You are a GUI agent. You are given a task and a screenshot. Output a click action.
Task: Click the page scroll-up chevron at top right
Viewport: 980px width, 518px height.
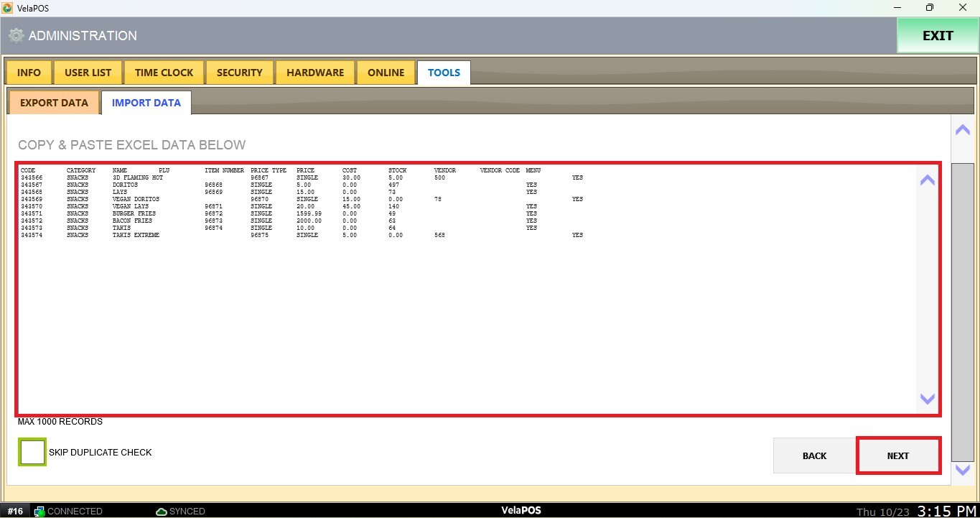tap(962, 130)
